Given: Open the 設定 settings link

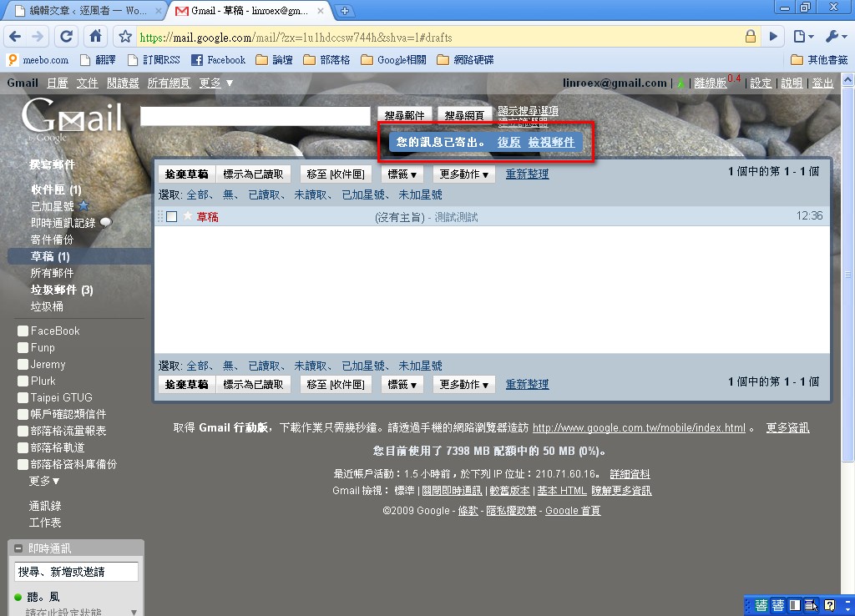Looking at the screenshot, I should pyautogui.click(x=761, y=83).
